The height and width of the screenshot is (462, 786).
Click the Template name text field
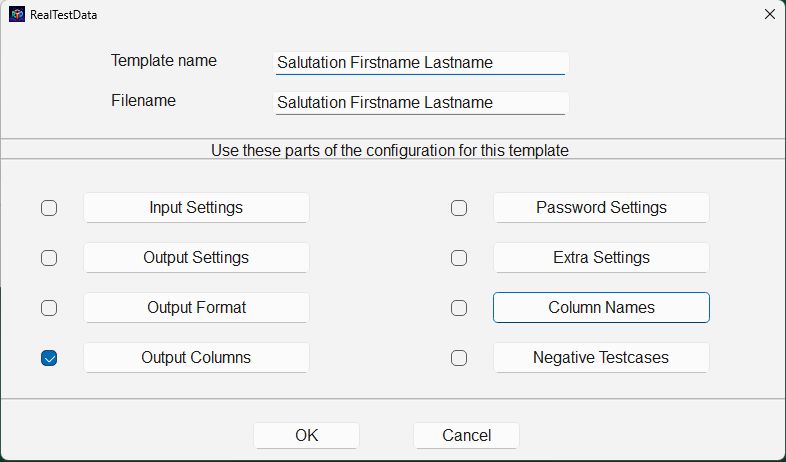[421, 63]
